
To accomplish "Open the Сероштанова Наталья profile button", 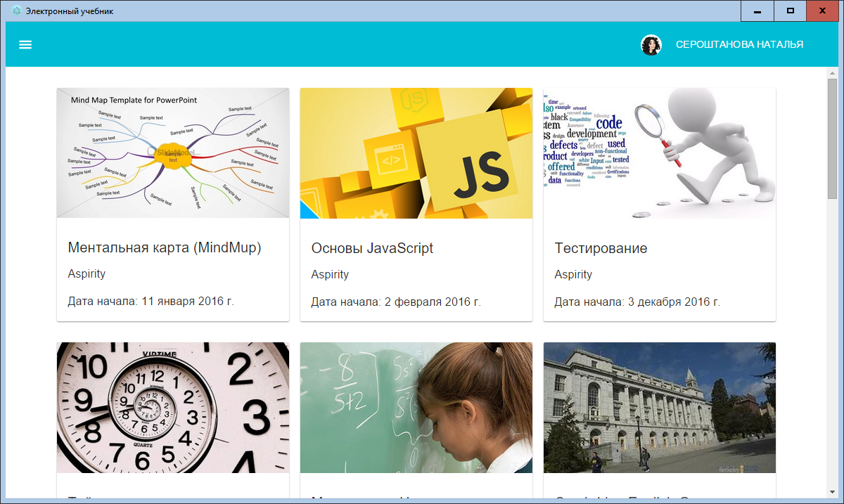I will 739,44.
